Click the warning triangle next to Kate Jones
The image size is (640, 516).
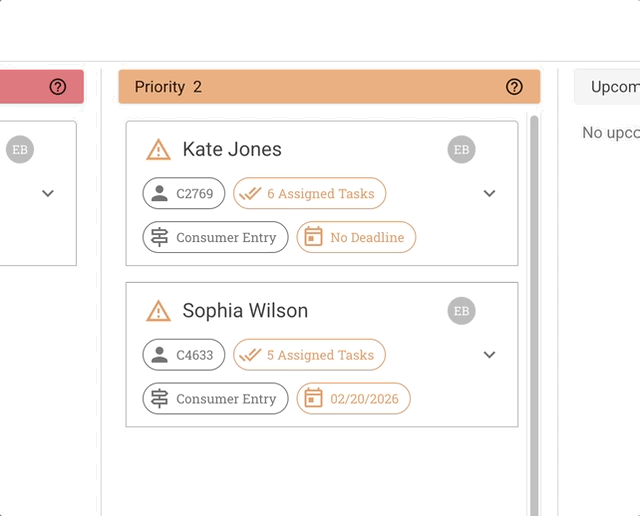[158, 150]
